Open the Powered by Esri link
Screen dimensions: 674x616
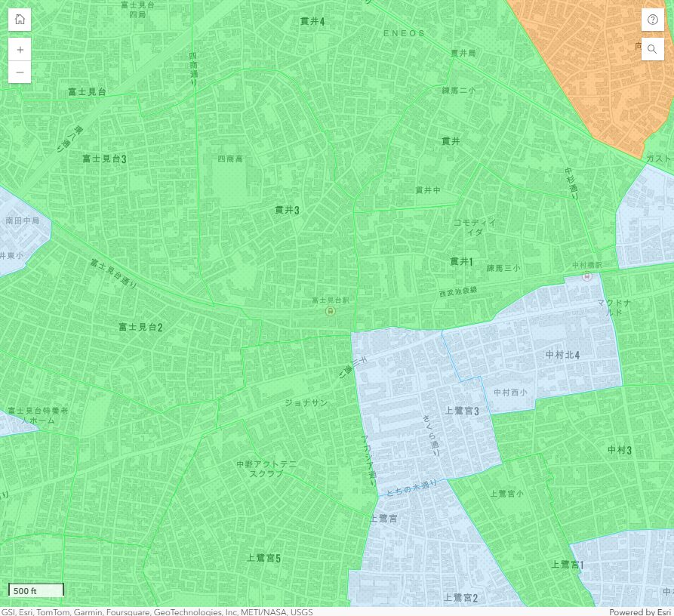coord(639,611)
